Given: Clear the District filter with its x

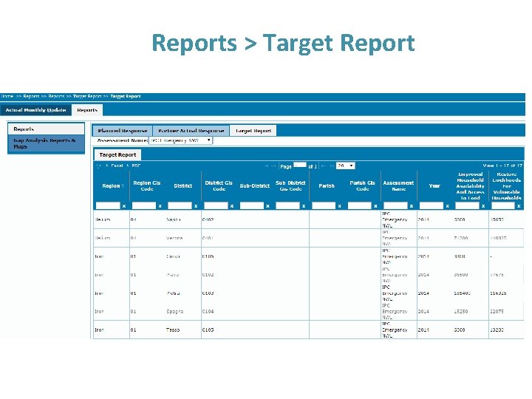Looking at the screenshot, I should click(196, 206).
